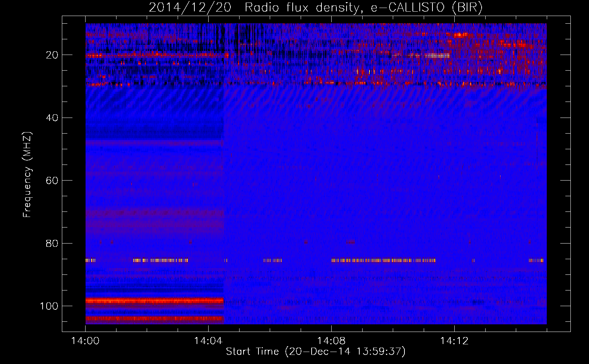The width and height of the screenshot is (589, 364).
Task: Click the 'Frequency (MHZ)' axis label
Action: click(x=27, y=174)
